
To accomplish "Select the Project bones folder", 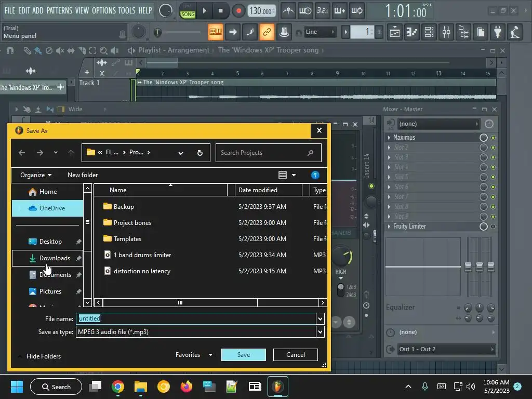I will point(132,223).
